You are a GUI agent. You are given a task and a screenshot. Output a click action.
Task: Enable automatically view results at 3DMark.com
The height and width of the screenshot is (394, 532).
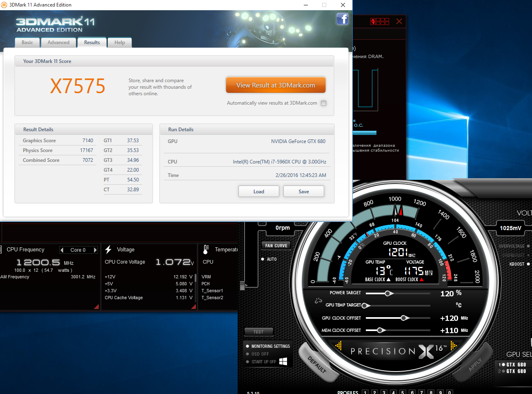324,103
